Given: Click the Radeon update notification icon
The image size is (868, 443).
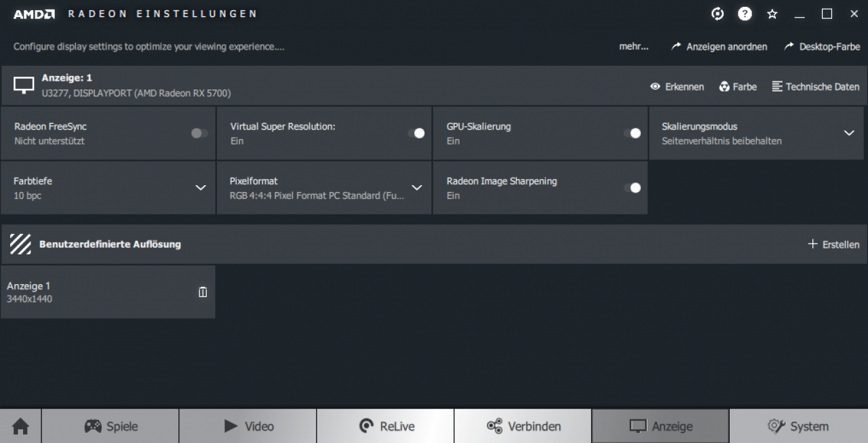Looking at the screenshot, I should point(717,14).
